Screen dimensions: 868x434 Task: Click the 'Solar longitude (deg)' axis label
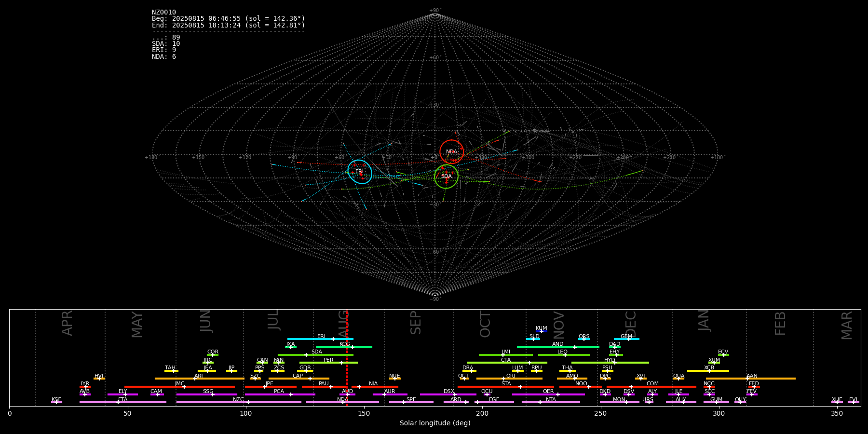point(435,423)
